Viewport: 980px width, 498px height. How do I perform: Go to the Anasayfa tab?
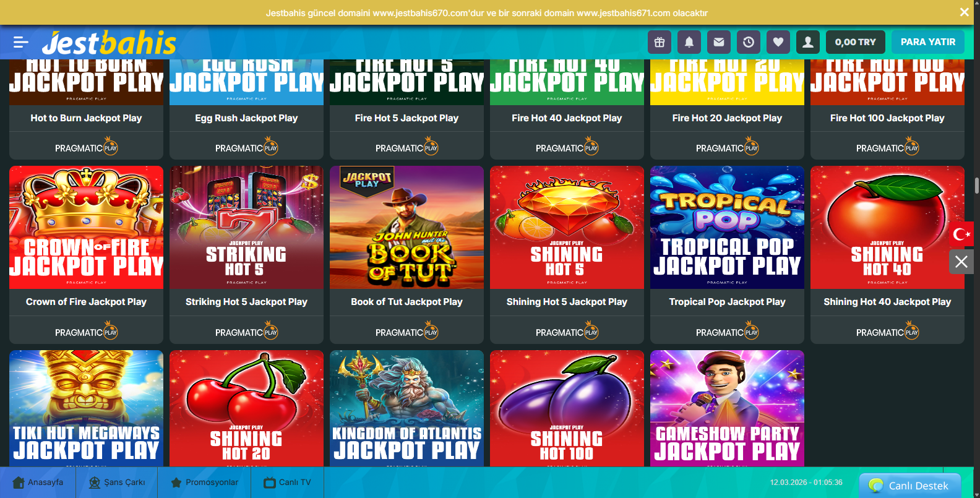point(38,483)
